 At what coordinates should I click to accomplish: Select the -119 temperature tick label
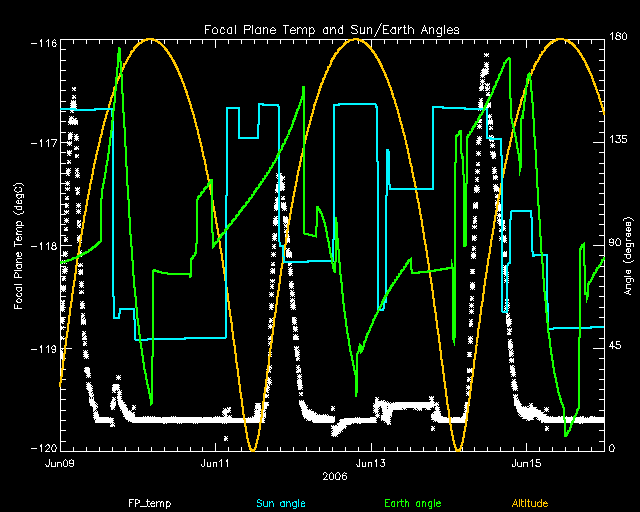pyautogui.click(x=41, y=349)
